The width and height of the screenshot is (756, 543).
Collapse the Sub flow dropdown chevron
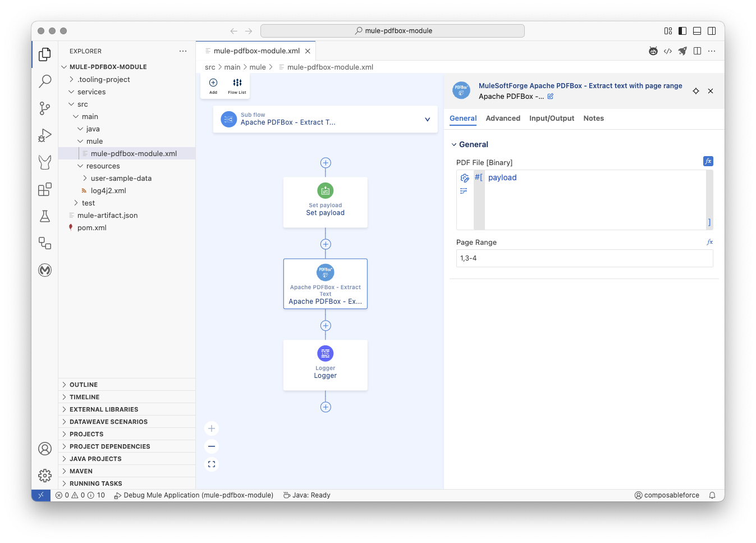pos(427,119)
